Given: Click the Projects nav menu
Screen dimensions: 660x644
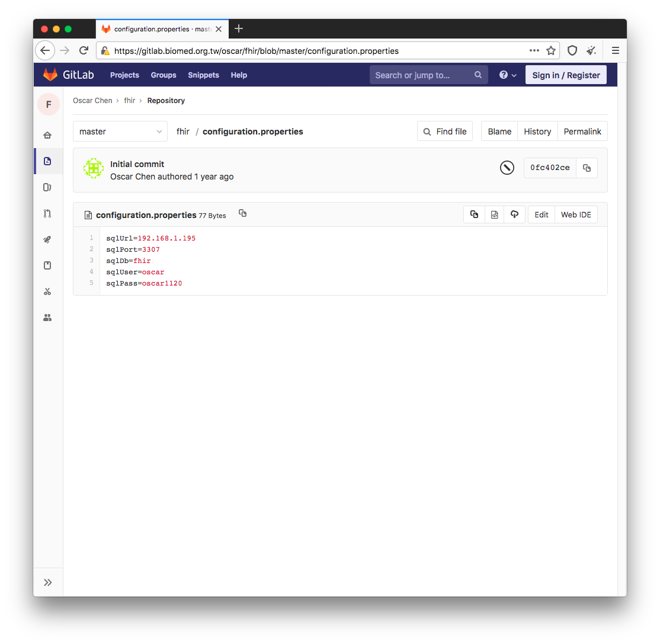Looking at the screenshot, I should (124, 75).
